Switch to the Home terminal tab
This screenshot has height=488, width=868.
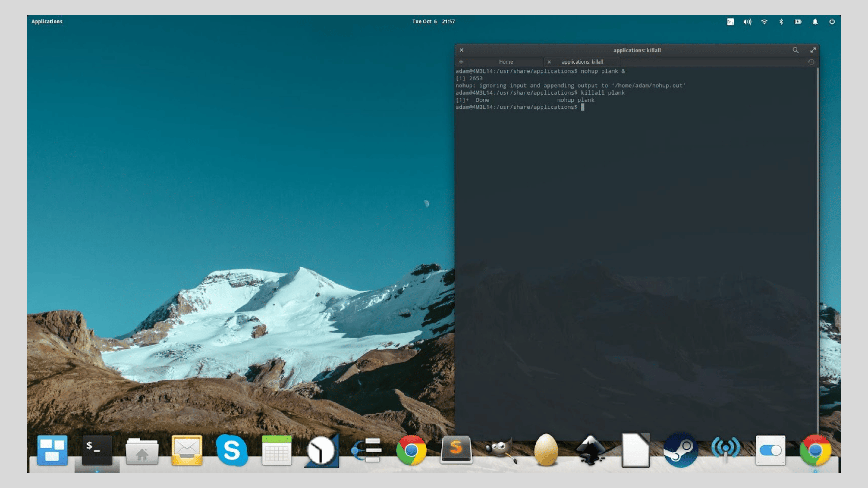coord(505,62)
